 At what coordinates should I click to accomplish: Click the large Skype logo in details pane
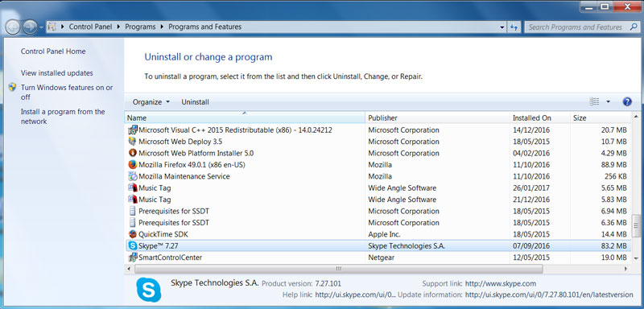(x=149, y=290)
